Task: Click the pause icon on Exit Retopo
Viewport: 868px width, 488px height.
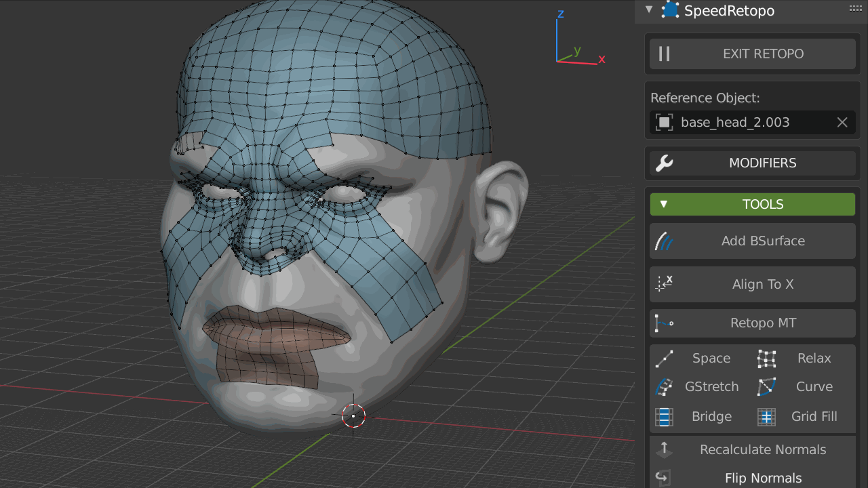Action: pyautogui.click(x=665, y=54)
